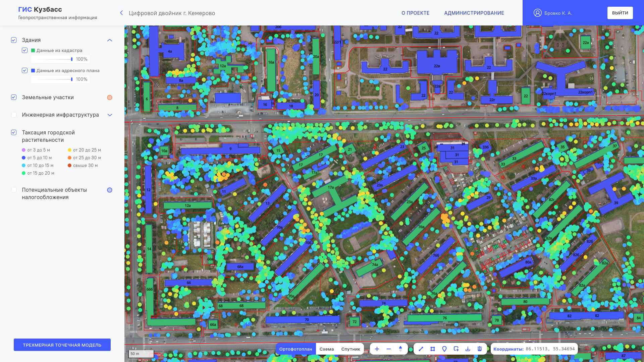Open ТРЕХМЕРНАЯ ТОЧЕЧНАЯ МОДЕЛЬ button

coord(62,345)
